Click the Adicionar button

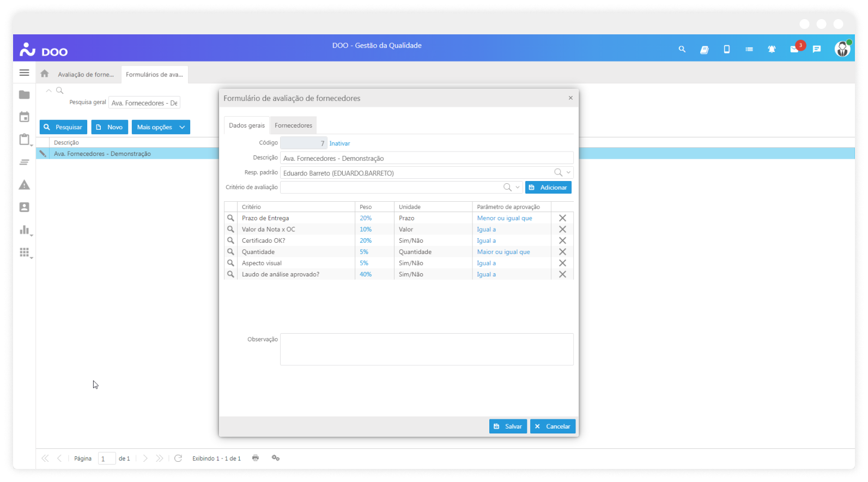click(548, 188)
